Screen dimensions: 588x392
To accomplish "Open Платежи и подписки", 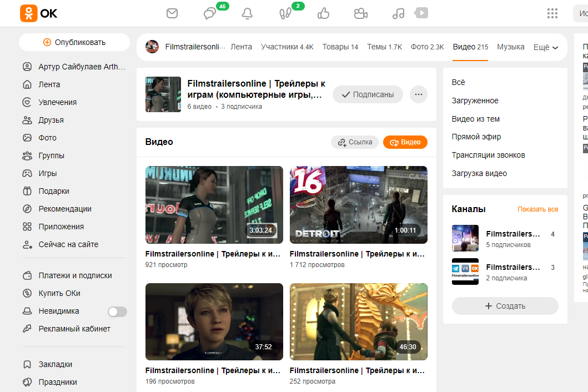I will tap(74, 275).
